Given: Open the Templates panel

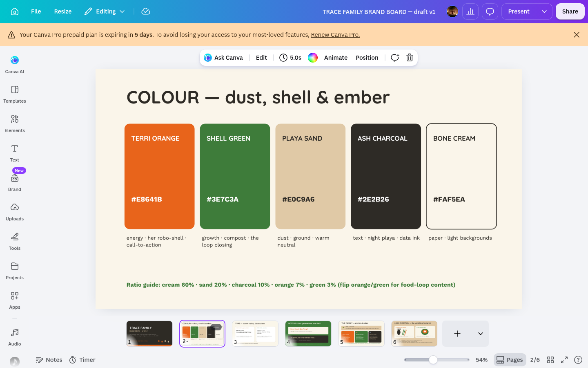Looking at the screenshot, I should 15,94.
